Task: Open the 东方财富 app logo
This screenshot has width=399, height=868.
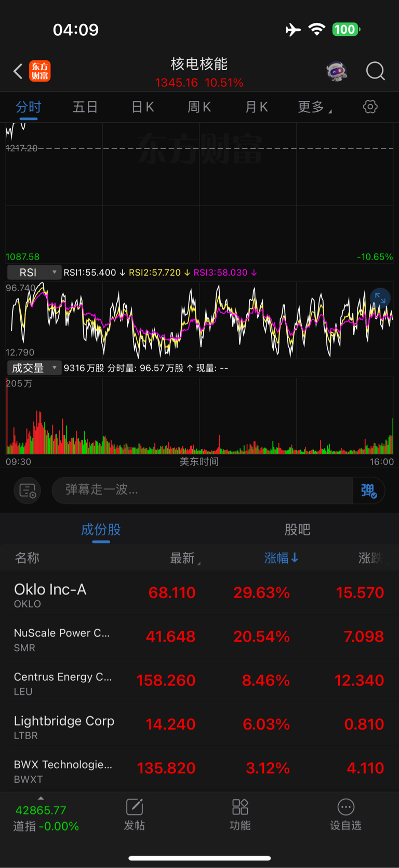Action: [40, 71]
